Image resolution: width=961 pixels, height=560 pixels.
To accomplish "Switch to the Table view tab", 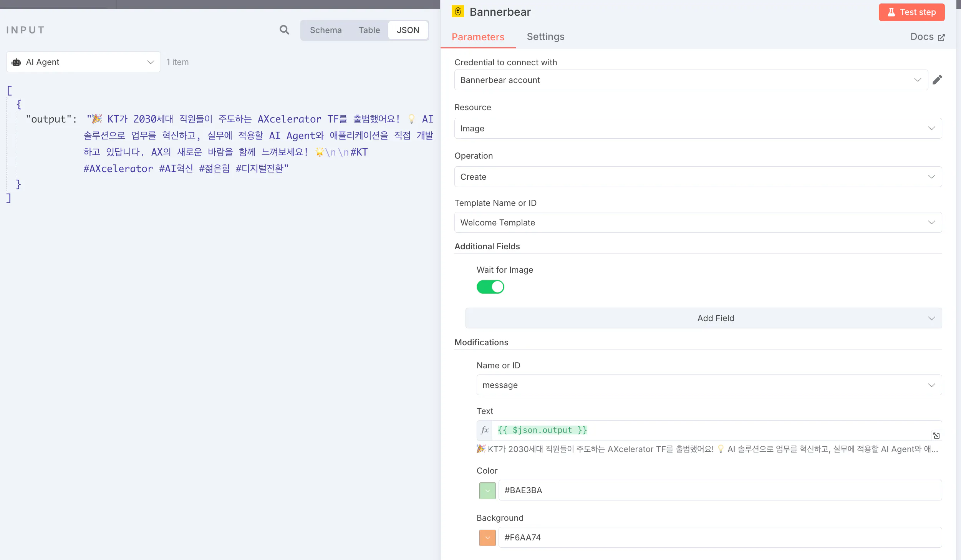I will [x=369, y=30].
